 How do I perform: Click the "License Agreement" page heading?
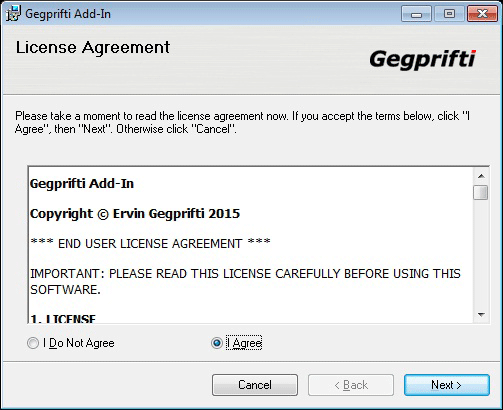point(93,47)
